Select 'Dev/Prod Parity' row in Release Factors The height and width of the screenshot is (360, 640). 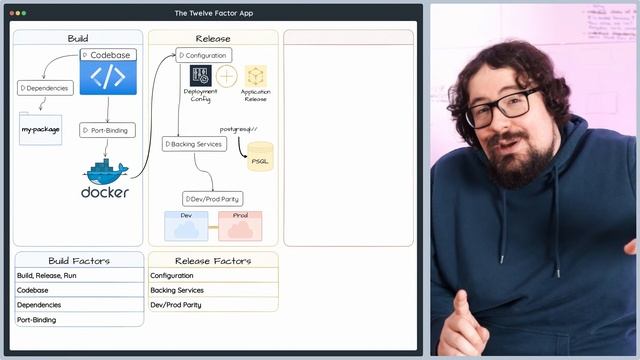[x=213, y=305]
